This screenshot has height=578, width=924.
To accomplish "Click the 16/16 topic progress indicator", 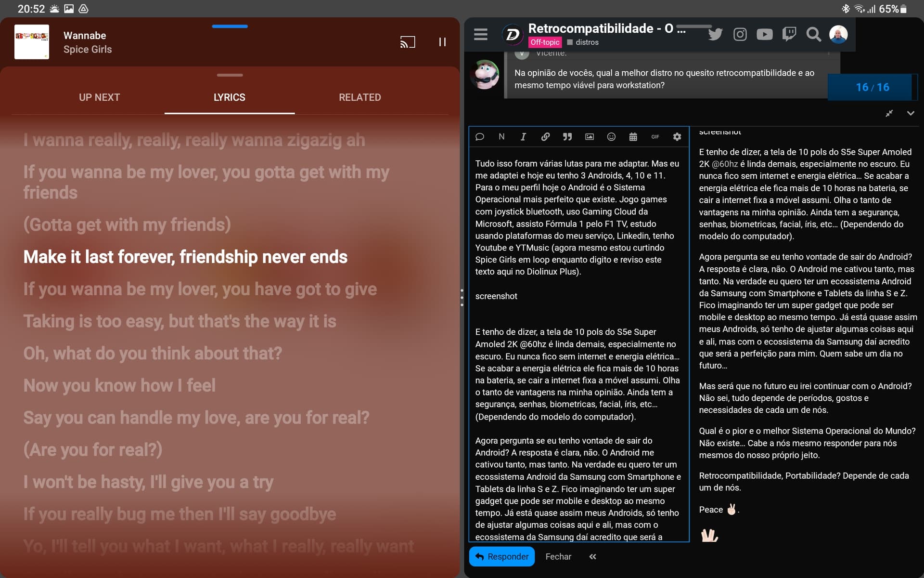I will click(x=872, y=87).
